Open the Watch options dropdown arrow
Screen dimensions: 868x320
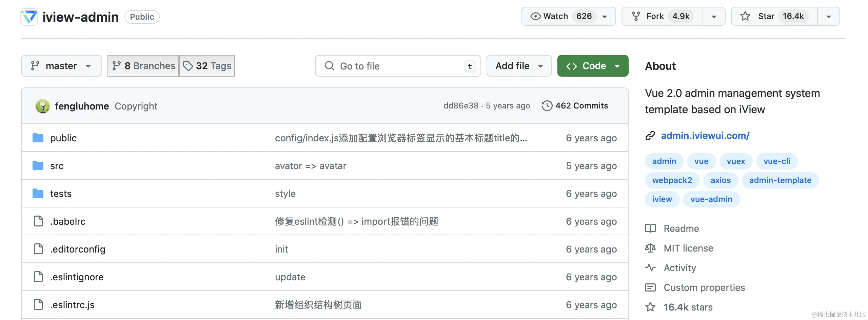(x=605, y=17)
